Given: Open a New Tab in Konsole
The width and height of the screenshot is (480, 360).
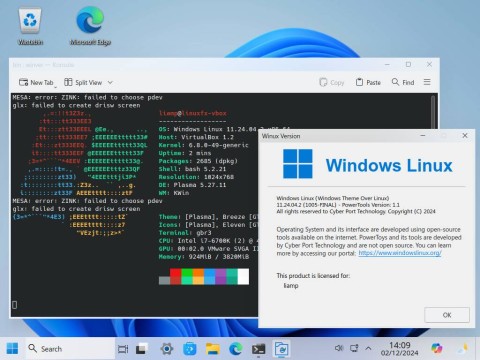Looking at the screenshot, I should 36,82.
